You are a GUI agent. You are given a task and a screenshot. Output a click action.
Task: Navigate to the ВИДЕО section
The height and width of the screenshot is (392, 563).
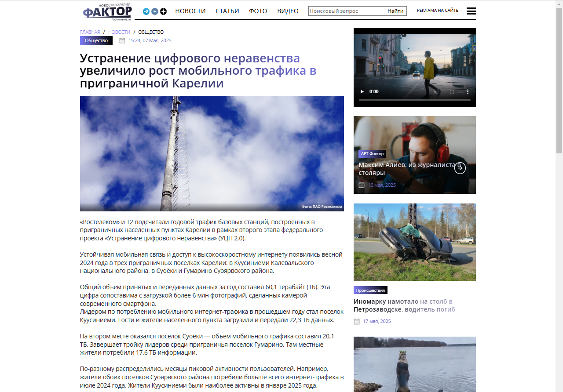(x=288, y=11)
